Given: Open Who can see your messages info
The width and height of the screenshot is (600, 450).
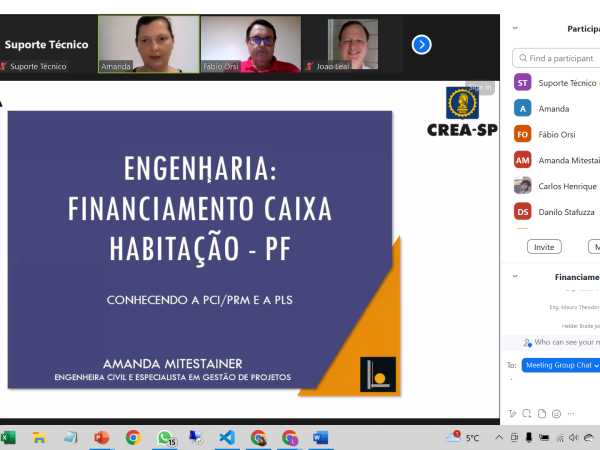Looking at the screenshot, I should pyautogui.click(x=562, y=342).
